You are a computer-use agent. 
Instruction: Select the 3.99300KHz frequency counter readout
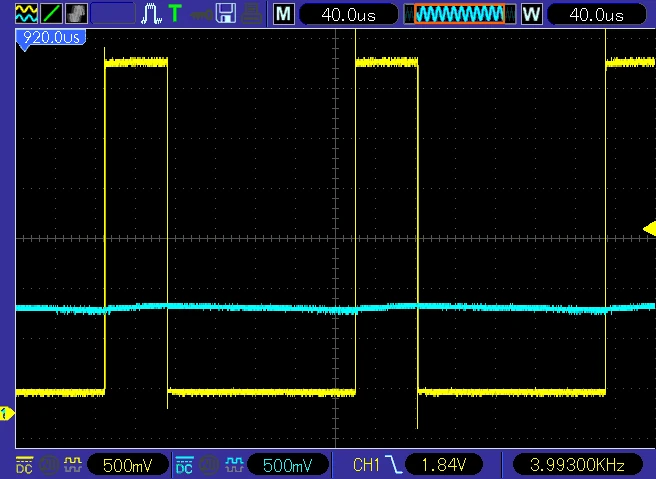(577, 465)
